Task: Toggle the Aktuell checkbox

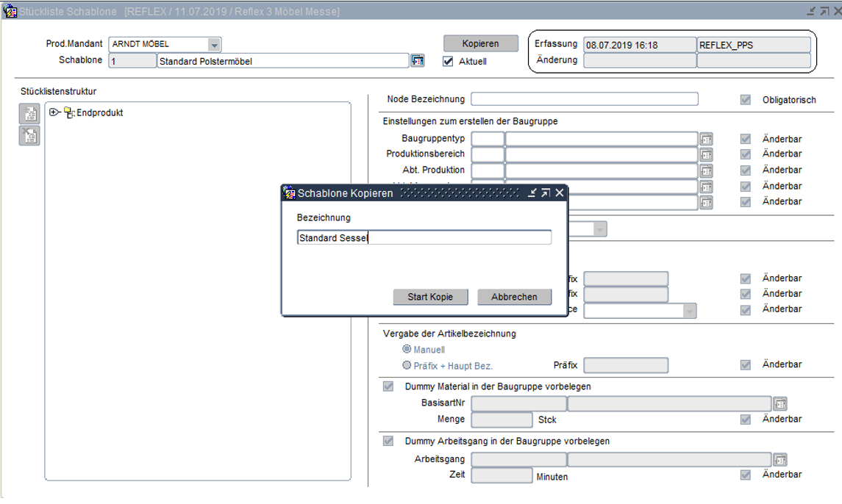Action: pyautogui.click(x=449, y=62)
